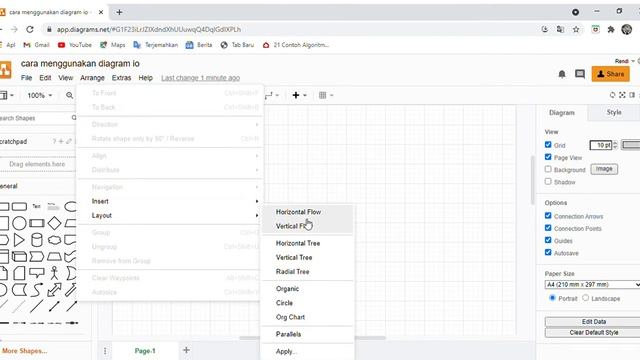Expand the Insert submenu
The width and height of the screenshot is (640, 360).
(169, 201)
